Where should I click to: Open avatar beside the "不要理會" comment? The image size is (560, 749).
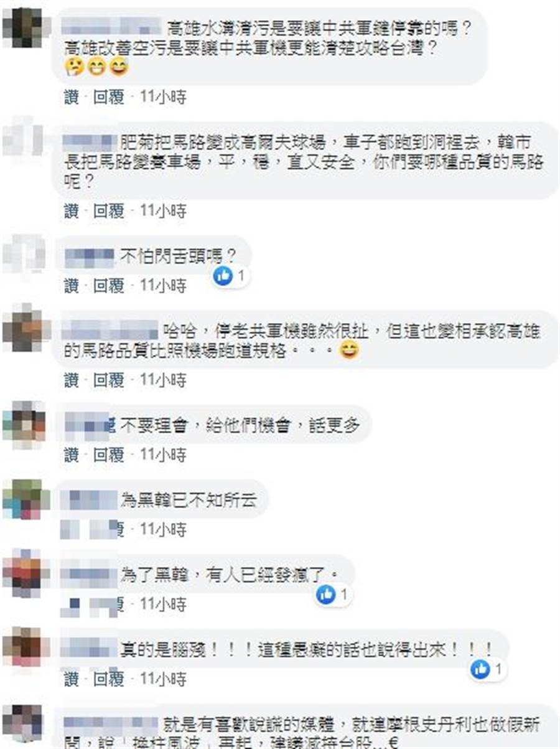[x=22, y=423]
